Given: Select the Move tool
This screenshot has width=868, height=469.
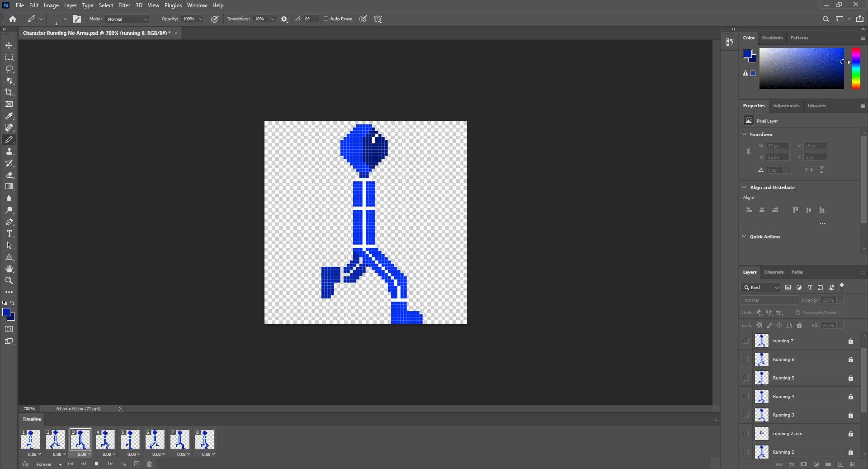Looking at the screenshot, I should coord(9,45).
